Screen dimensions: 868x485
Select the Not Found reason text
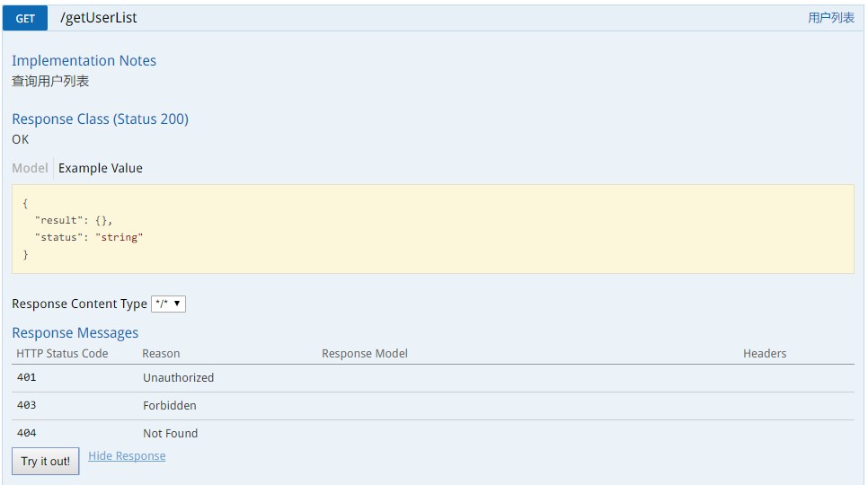point(170,434)
